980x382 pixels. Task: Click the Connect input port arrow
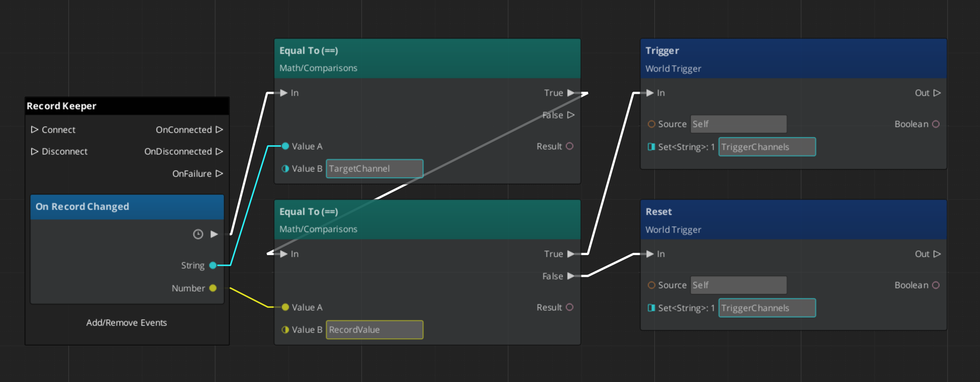click(x=34, y=129)
